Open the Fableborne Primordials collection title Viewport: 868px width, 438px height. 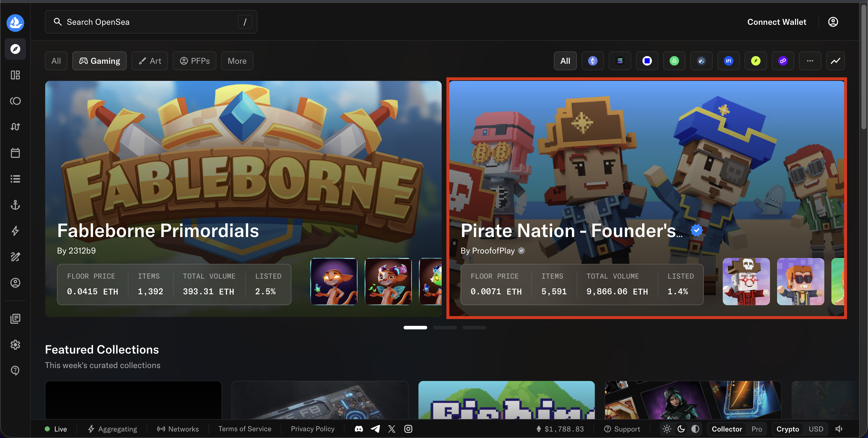point(158,231)
